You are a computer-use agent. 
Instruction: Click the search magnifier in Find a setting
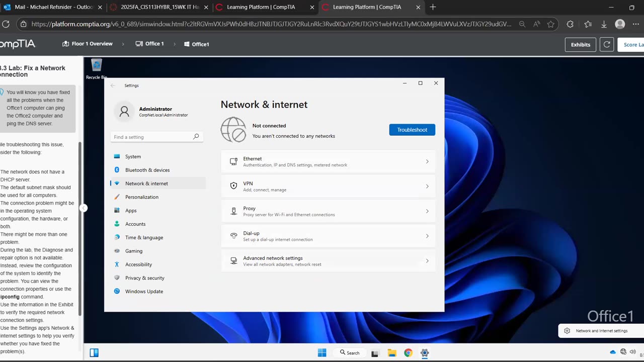(x=196, y=137)
